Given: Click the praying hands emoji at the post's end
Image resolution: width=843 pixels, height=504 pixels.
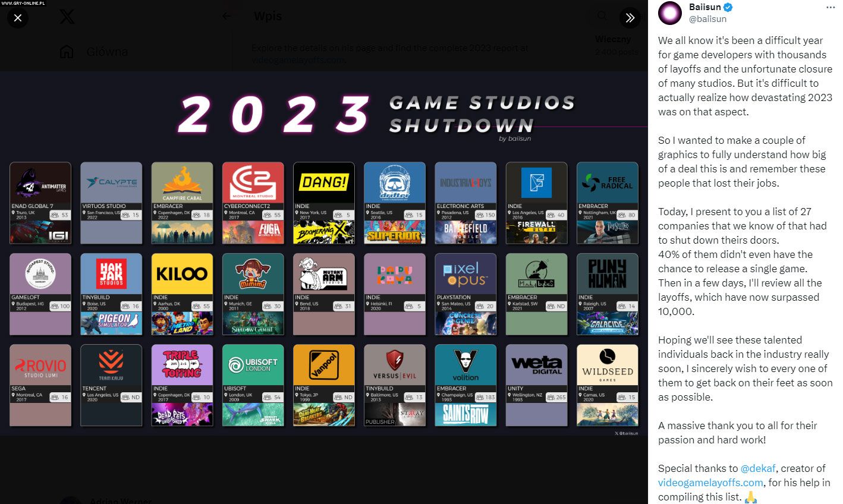Looking at the screenshot, I should (751, 497).
